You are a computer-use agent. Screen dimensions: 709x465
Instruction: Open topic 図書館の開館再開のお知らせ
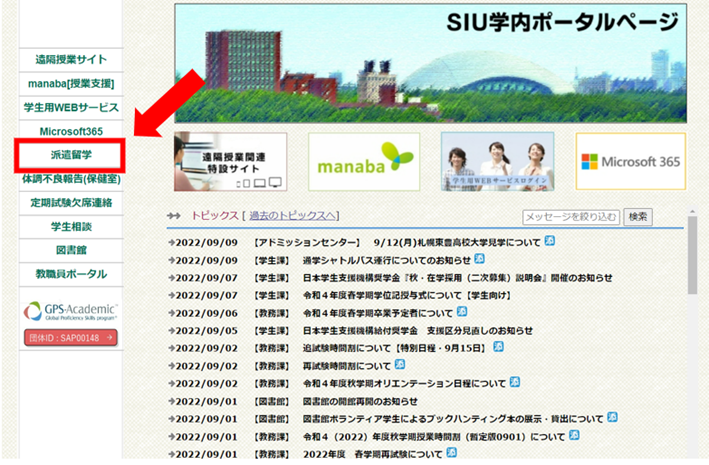click(360, 401)
